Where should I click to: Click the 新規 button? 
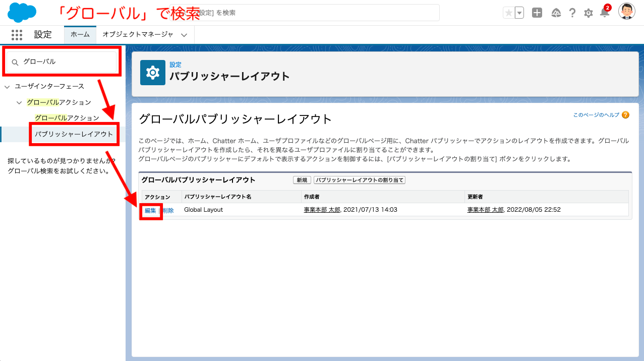(302, 180)
